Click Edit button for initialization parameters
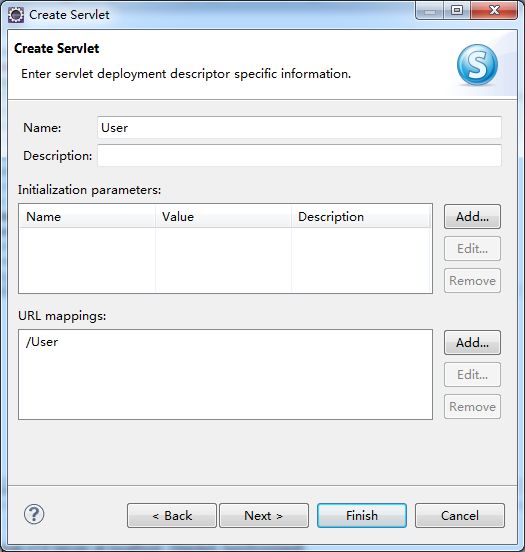 click(472, 249)
